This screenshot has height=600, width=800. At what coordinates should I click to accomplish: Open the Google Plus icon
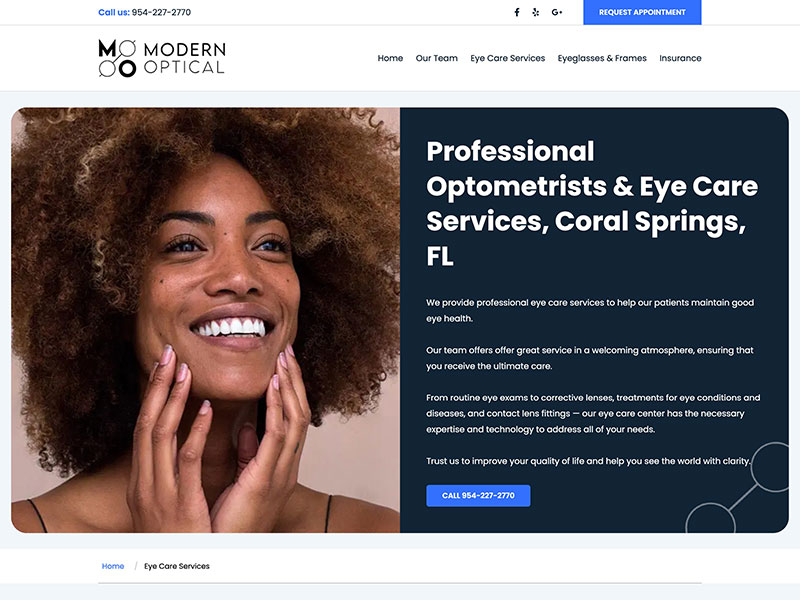click(557, 12)
